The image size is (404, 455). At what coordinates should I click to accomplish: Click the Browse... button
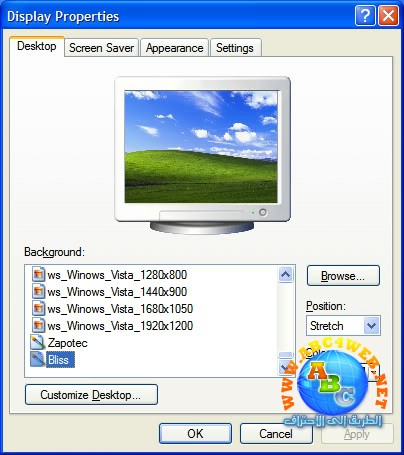pos(343,276)
